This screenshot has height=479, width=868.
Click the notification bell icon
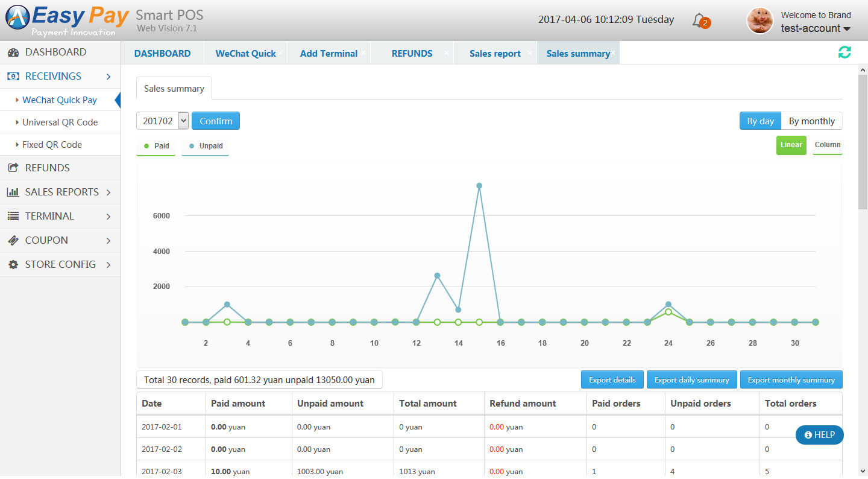click(x=699, y=21)
